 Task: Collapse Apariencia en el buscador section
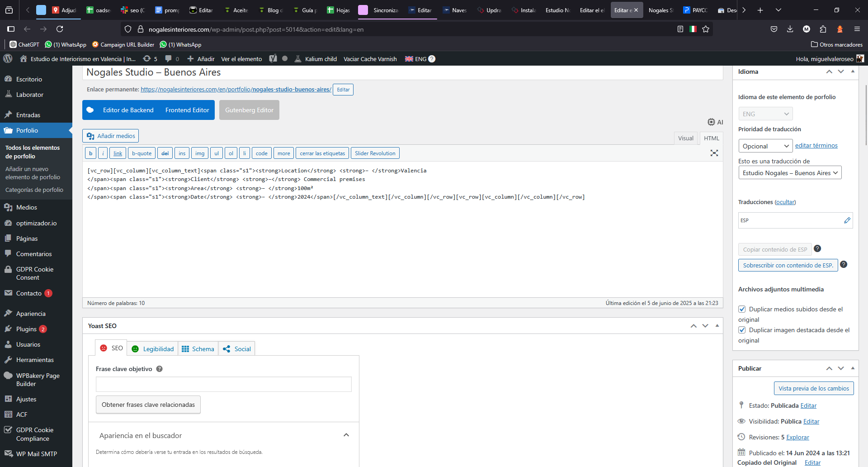[x=346, y=435]
